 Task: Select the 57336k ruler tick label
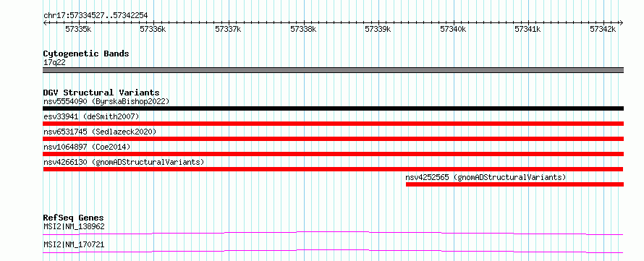point(153,29)
